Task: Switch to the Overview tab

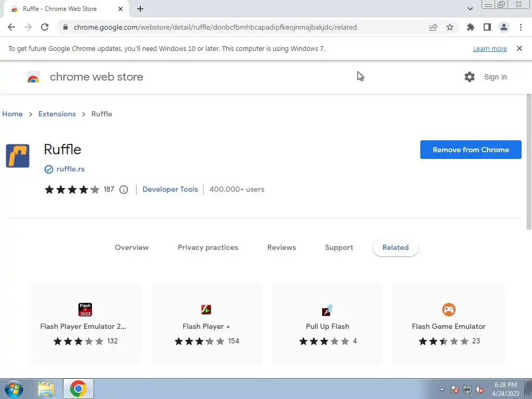Action: [131, 247]
